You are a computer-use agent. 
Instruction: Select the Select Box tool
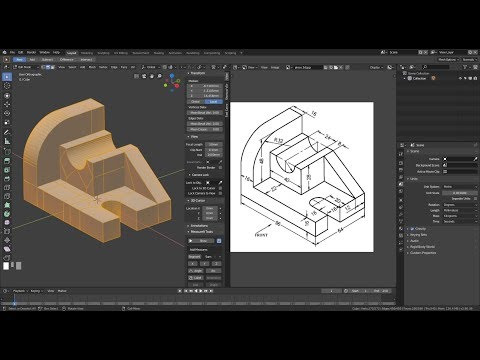7,77
